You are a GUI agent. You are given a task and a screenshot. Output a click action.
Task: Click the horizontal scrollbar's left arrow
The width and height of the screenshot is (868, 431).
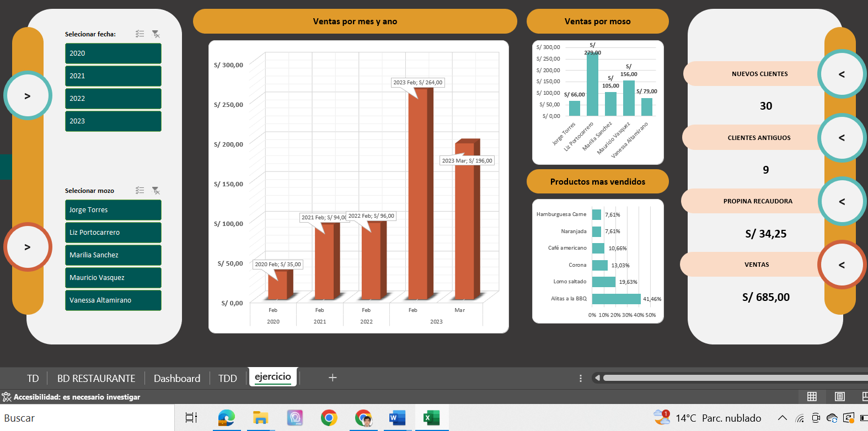tap(597, 378)
